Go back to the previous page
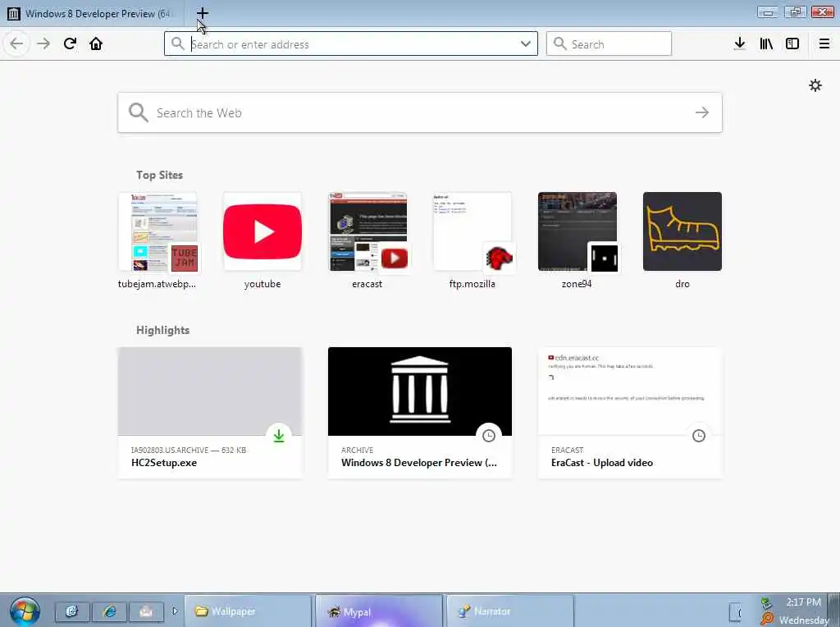Image resolution: width=840 pixels, height=627 pixels. click(x=16, y=43)
